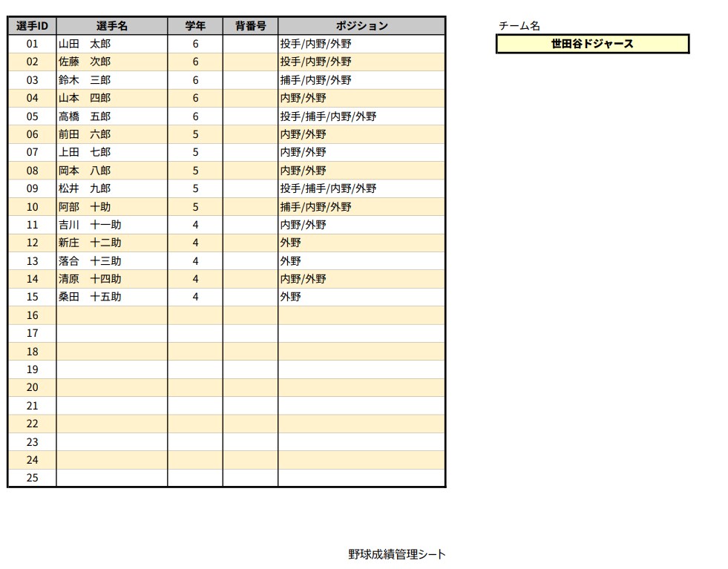
Task: Click player ID cell 16
Action: click(32, 315)
